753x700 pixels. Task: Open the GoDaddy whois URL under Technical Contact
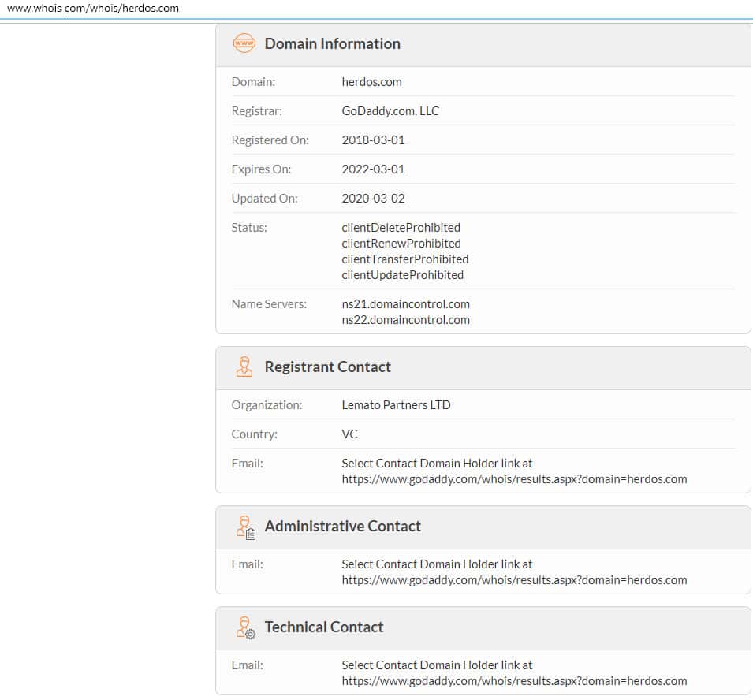tap(514, 681)
